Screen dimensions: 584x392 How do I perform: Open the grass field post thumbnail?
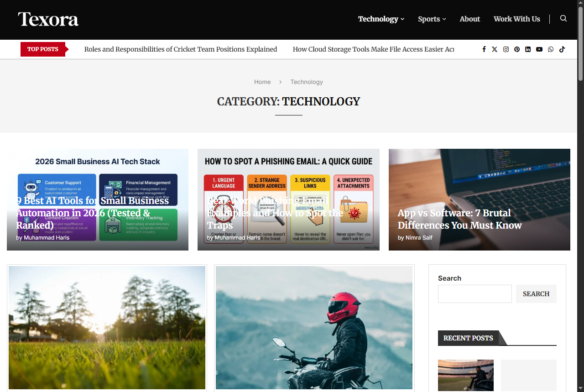(107, 328)
